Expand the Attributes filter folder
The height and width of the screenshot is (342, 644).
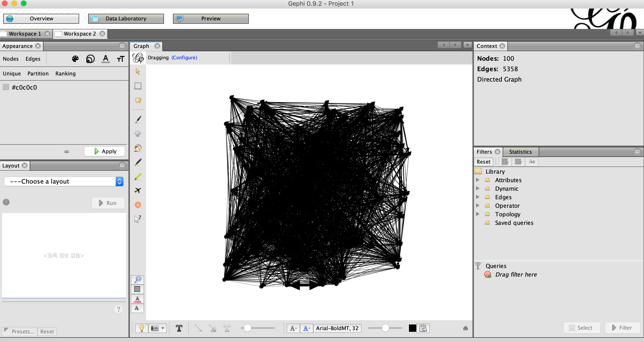pyautogui.click(x=477, y=180)
